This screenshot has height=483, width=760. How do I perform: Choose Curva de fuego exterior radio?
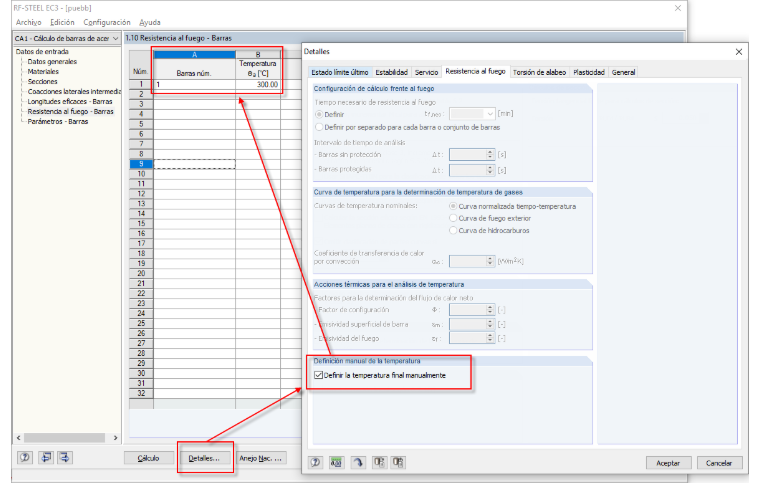[453, 218]
